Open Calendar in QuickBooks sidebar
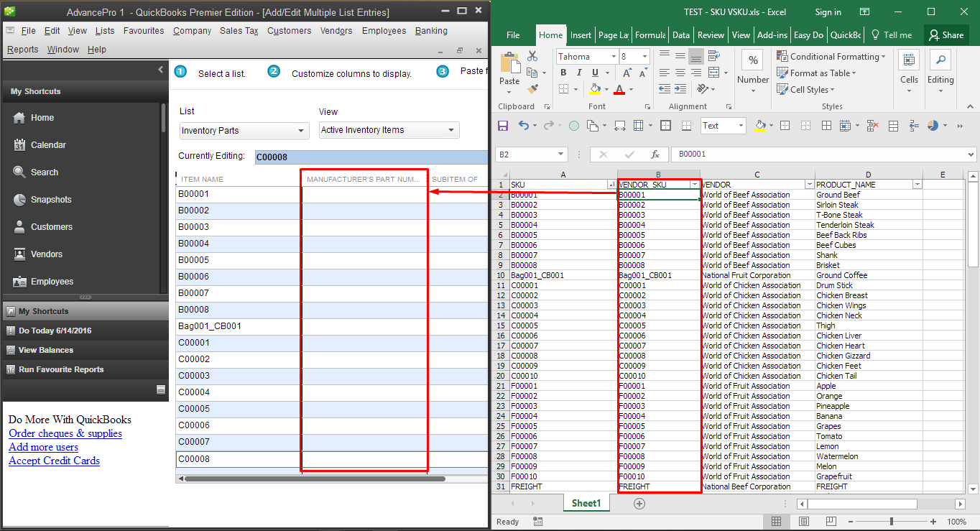 tap(48, 145)
